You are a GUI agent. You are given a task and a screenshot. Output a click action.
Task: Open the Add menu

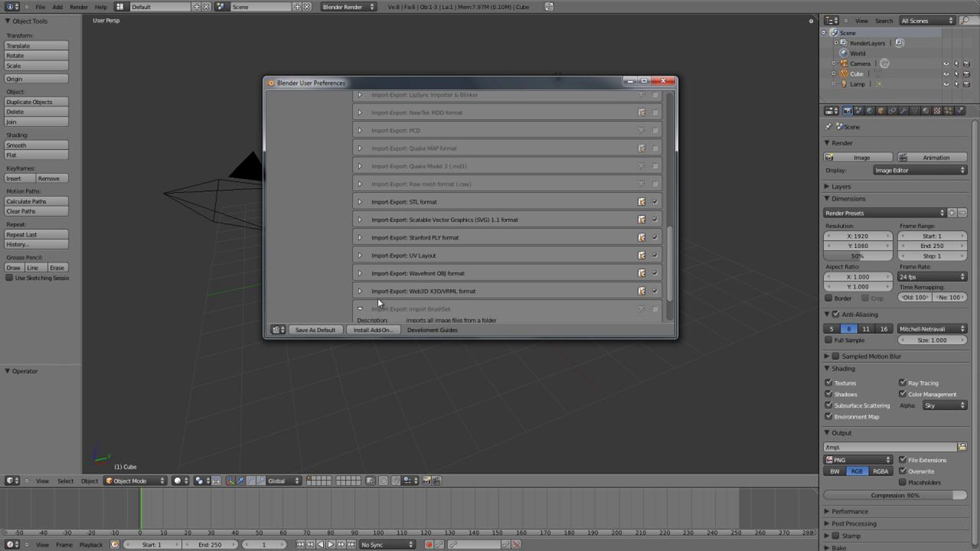coord(58,7)
